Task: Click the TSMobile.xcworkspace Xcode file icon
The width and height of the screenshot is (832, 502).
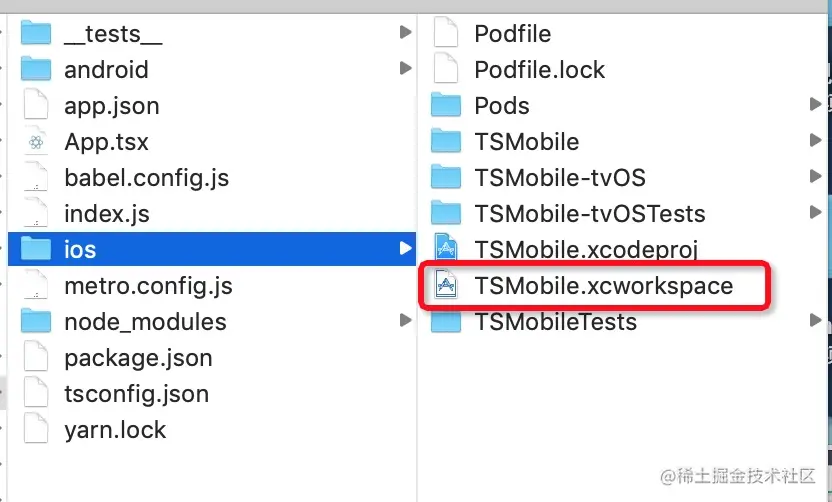Action: point(446,286)
